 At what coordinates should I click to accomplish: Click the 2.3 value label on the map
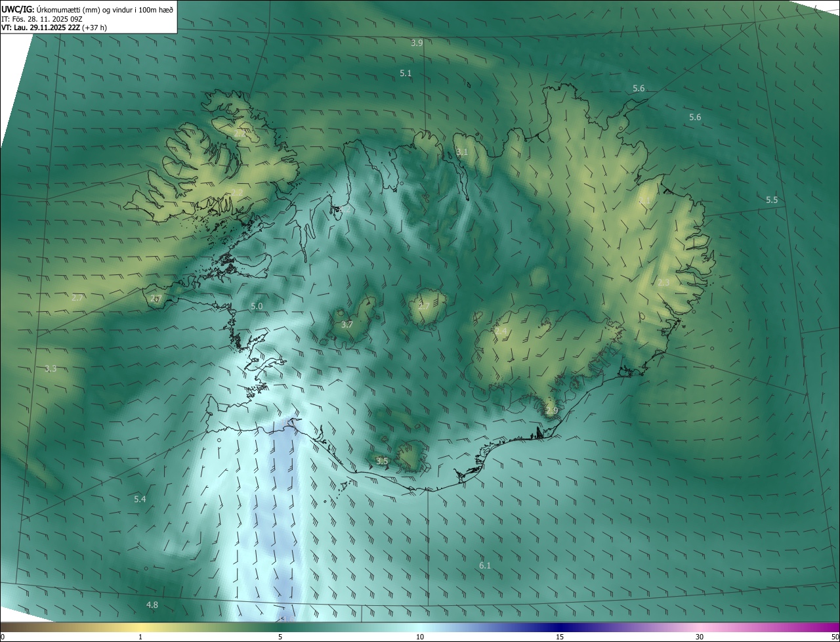point(663,283)
